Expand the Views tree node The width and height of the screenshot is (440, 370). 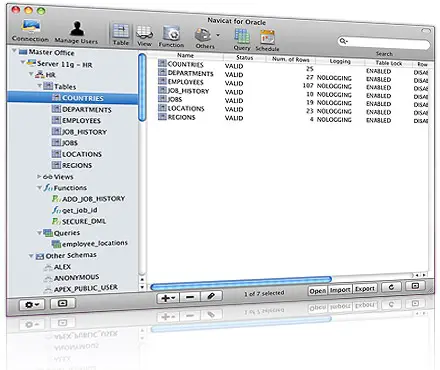39,176
